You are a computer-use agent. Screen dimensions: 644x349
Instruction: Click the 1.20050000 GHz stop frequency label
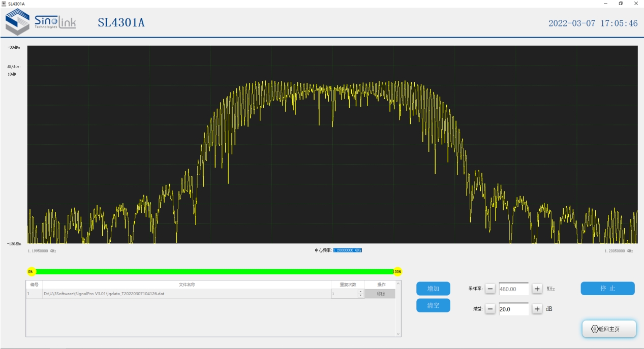(619, 251)
